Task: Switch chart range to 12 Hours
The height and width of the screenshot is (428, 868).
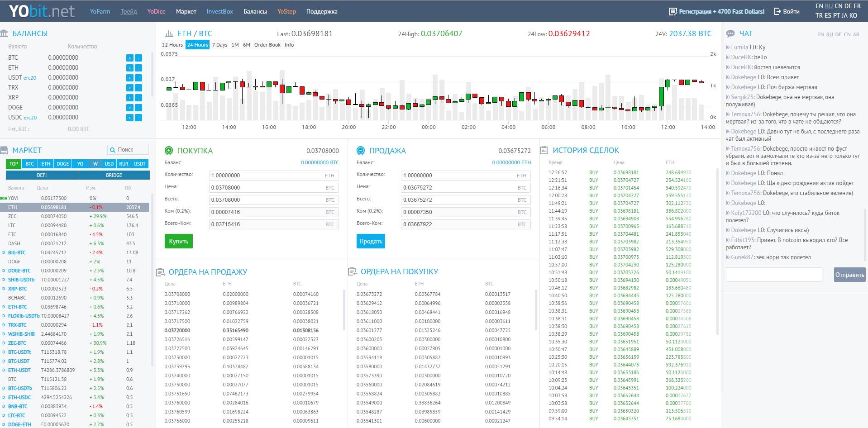Action: [172, 45]
